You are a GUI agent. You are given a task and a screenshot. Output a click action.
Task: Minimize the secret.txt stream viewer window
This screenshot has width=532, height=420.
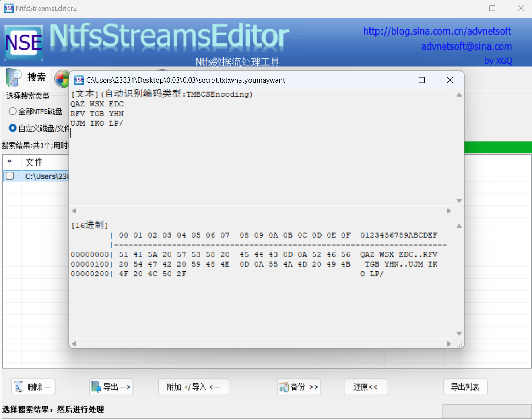tap(394, 80)
